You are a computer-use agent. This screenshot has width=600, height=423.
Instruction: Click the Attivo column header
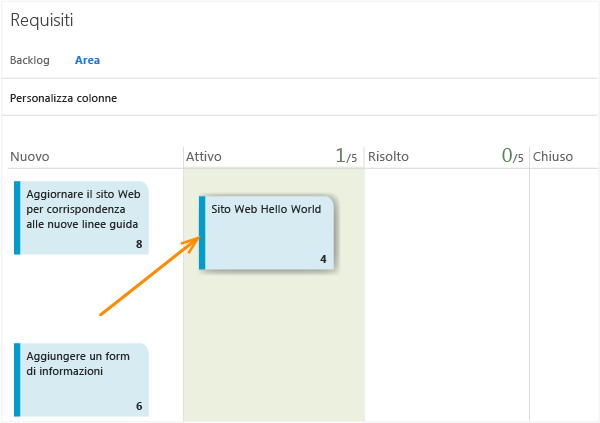[204, 156]
